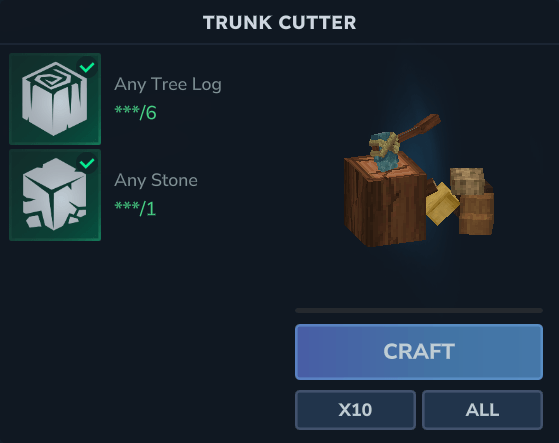This screenshot has width=559, height=443.
Task: Click the tree log quantity ***/6
Action: pyautogui.click(x=135, y=113)
